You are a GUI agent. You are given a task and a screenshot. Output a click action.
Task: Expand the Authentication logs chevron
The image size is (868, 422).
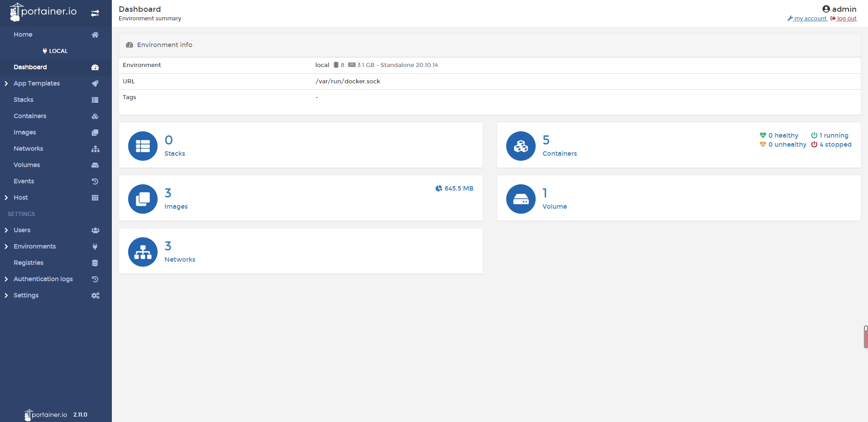pyautogui.click(x=6, y=279)
